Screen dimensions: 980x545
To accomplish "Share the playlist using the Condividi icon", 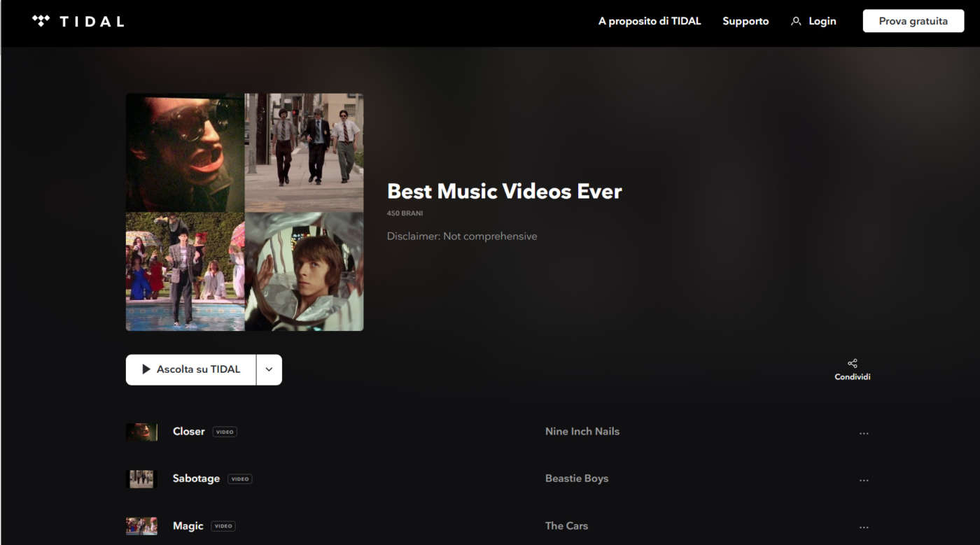I will coord(852,369).
